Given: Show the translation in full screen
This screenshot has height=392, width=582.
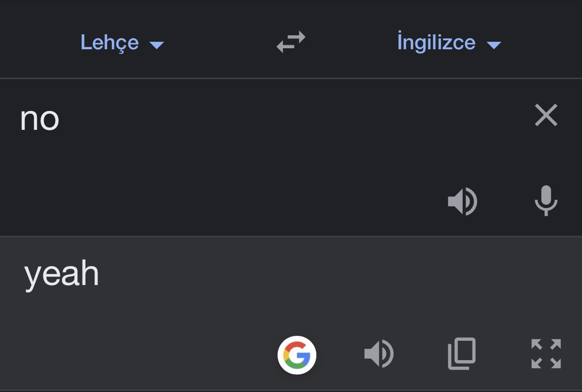Looking at the screenshot, I should click(x=546, y=353).
